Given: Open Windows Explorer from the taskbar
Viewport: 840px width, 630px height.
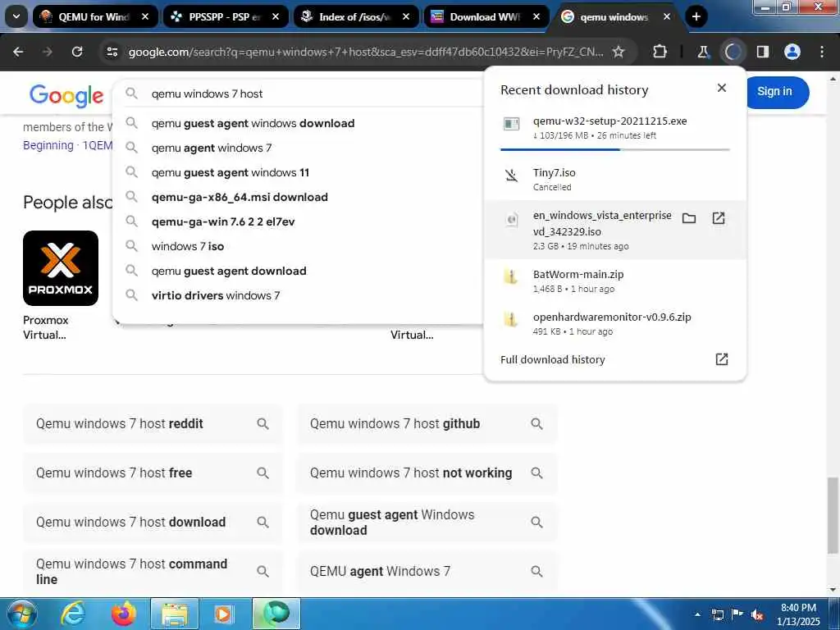Looking at the screenshot, I should coord(175,614).
